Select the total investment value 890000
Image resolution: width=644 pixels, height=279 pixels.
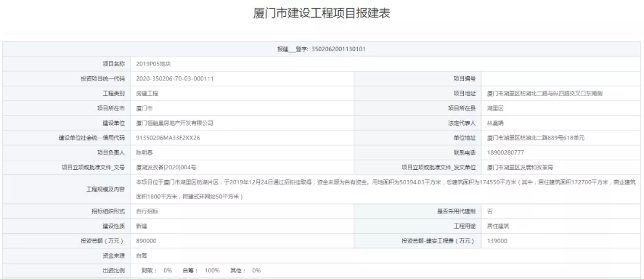(146, 241)
